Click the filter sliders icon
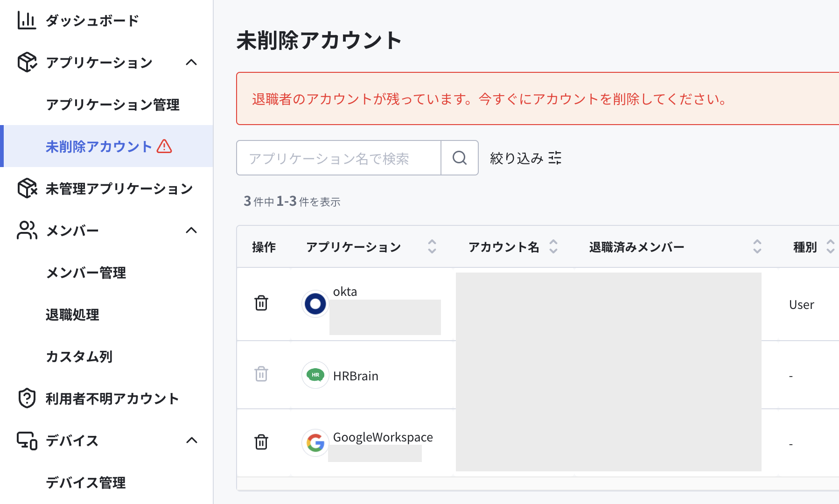The width and height of the screenshot is (839, 504). click(555, 158)
